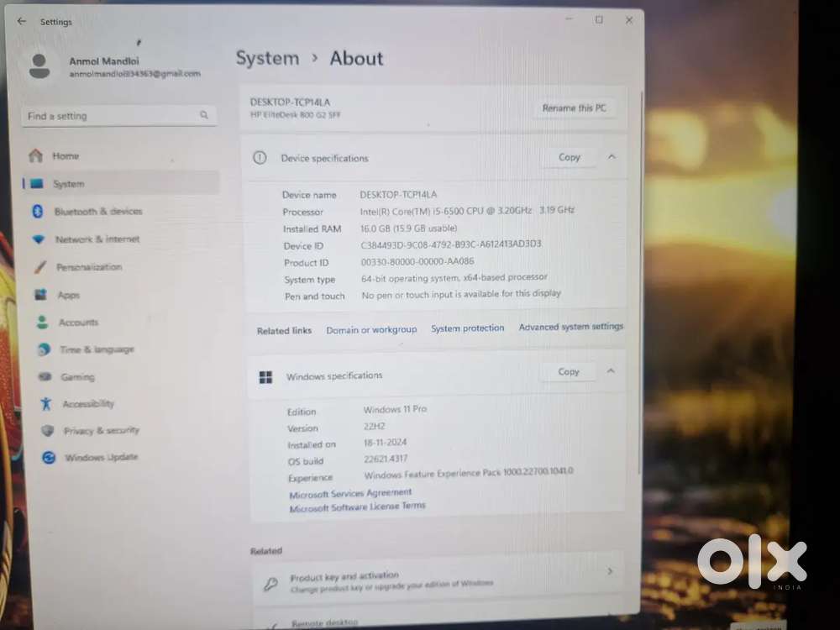Open Network & internet settings

(97, 239)
